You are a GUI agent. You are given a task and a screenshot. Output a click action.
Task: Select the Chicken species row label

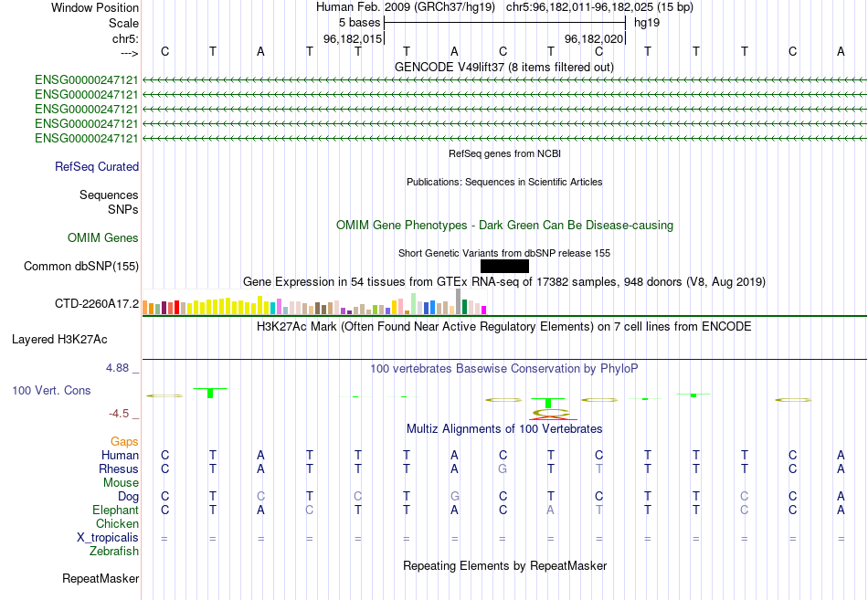117,523
